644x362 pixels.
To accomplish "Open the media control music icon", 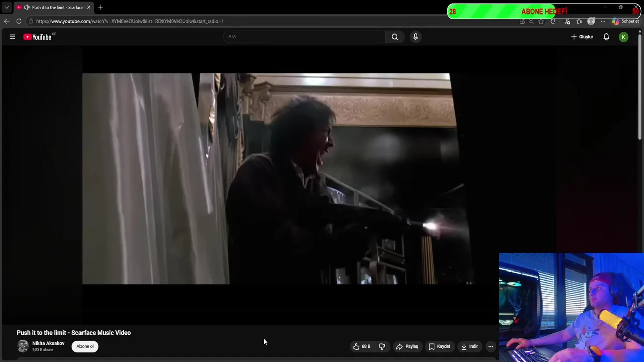I will click(567, 21).
